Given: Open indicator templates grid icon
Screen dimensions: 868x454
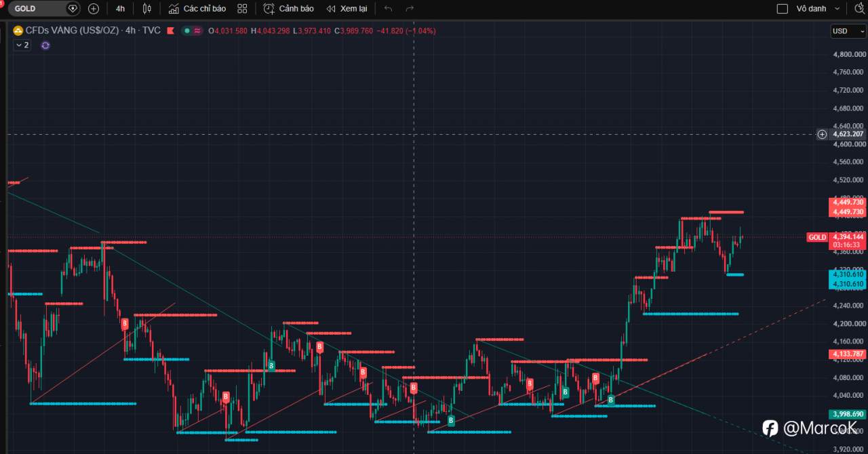Looking at the screenshot, I should (242, 9).
